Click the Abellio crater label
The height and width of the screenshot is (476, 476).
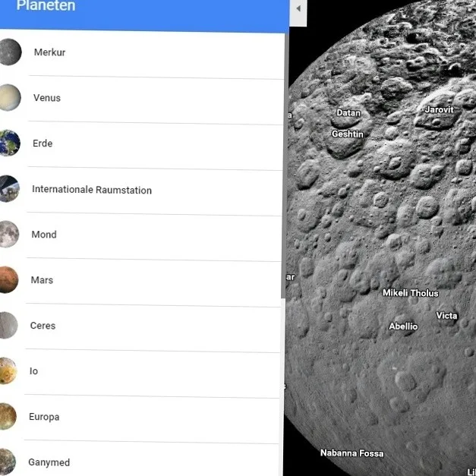point(403,326)
